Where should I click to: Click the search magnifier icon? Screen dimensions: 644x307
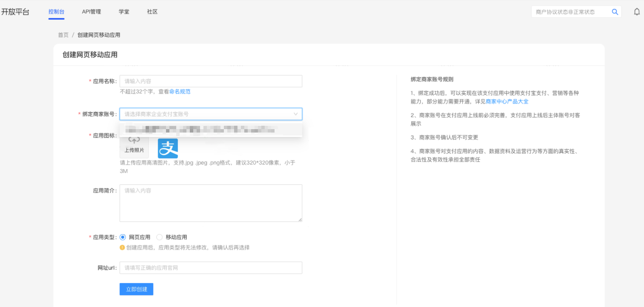[x=615, y=12]
